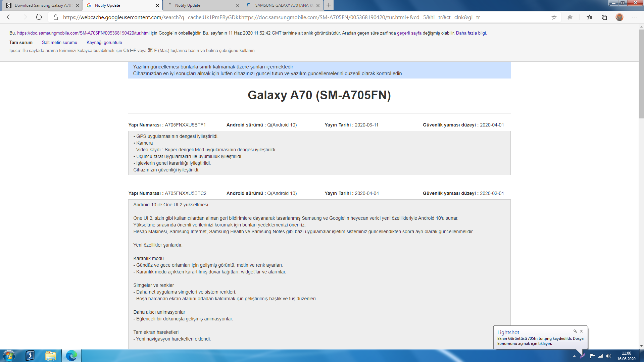644x362 pixels.
Task: Click 'Karanlık modu' section title
Action: point(148,258)
